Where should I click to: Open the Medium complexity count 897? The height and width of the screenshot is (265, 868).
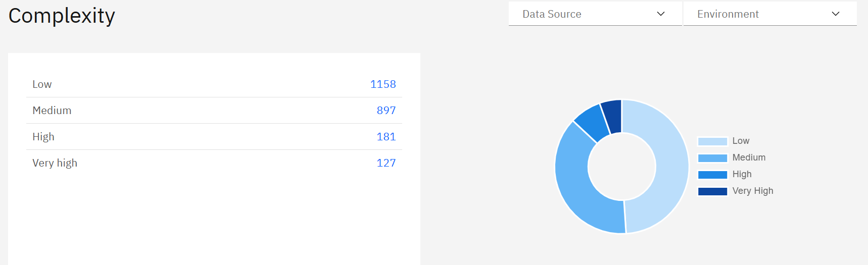pyautogui.click(x=386, y=111)
